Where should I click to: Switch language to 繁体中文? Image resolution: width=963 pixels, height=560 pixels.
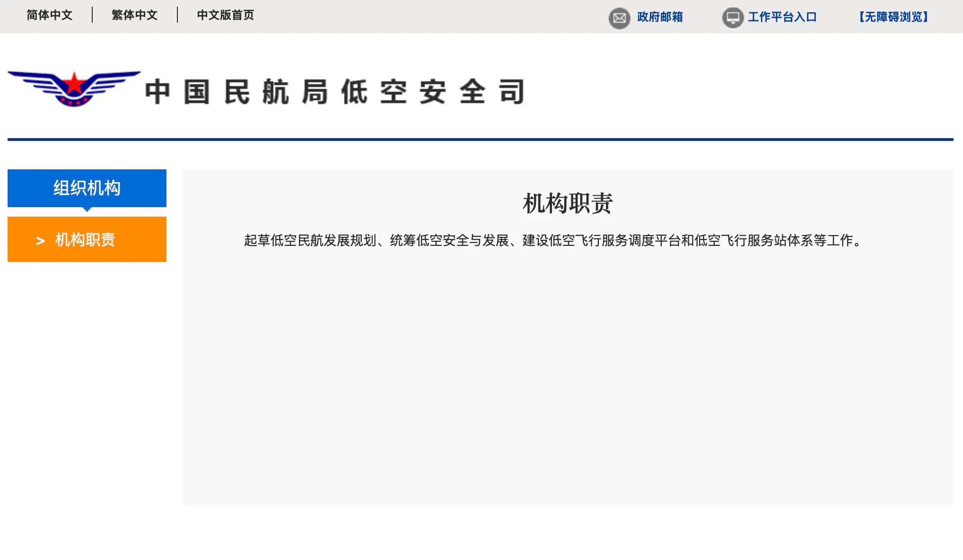click(x=135, y=15)
